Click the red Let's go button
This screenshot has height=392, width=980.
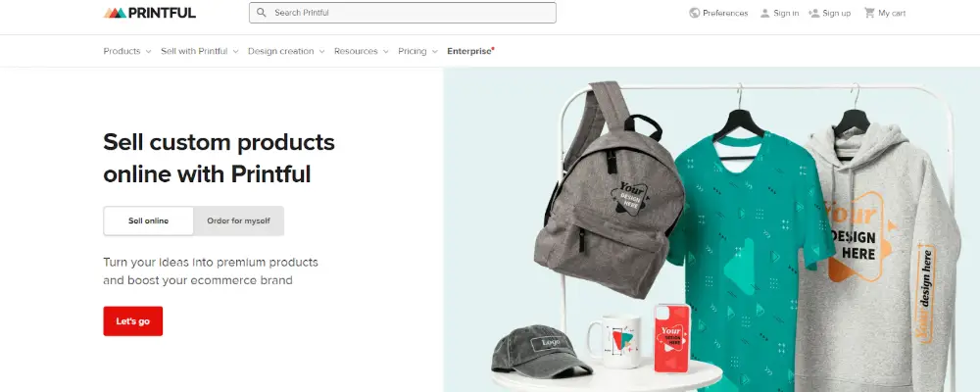click(133, 320)
